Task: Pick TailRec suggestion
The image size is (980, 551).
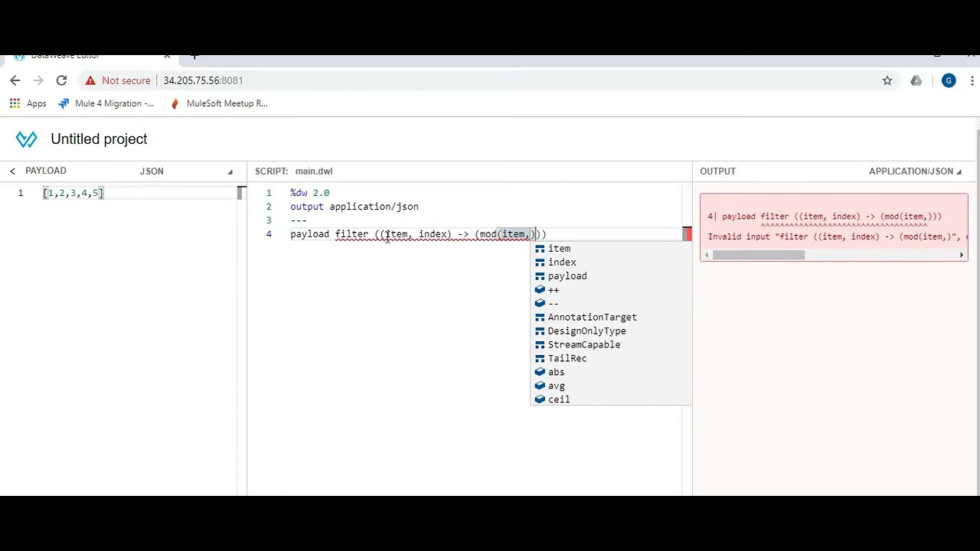Action: 610,359
